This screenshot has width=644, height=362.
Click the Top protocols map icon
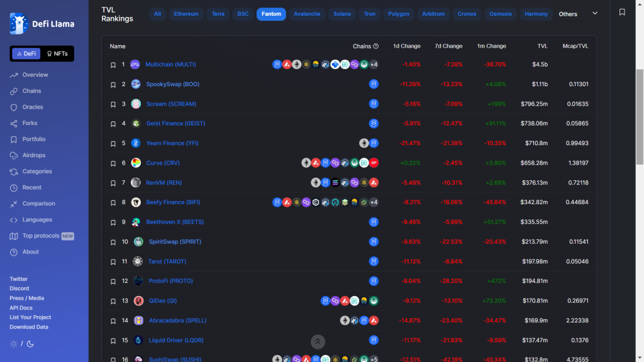14,236
